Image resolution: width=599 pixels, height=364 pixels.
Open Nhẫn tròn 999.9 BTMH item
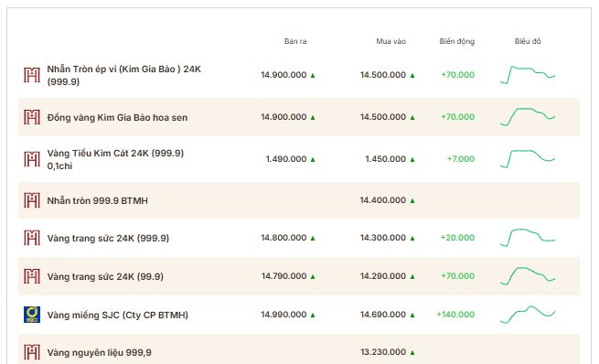coord(97,200)
